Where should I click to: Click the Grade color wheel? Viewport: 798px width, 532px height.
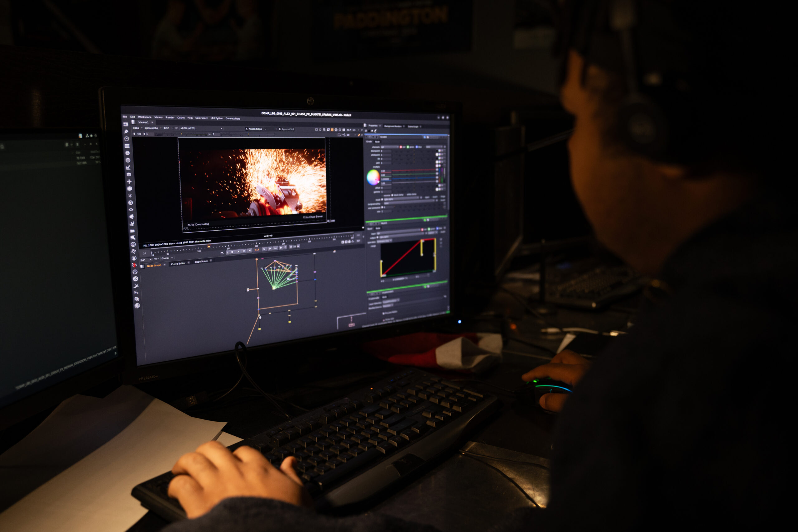click(373, 177)
